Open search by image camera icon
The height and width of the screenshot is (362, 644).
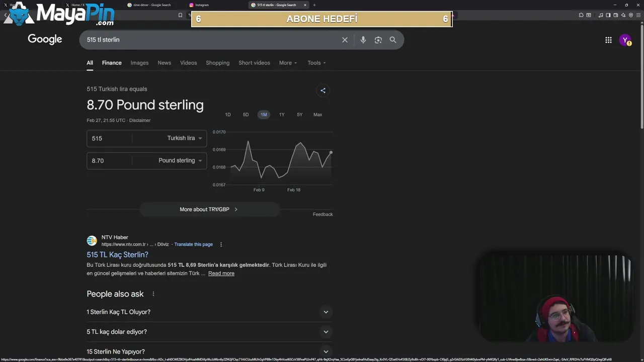point(378,40)
